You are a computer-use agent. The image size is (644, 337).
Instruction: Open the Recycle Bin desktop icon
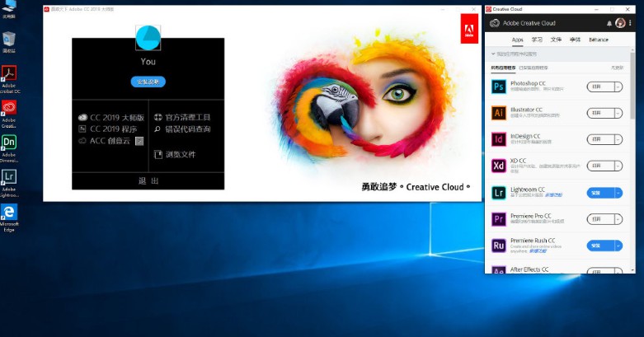click(9, 43)
